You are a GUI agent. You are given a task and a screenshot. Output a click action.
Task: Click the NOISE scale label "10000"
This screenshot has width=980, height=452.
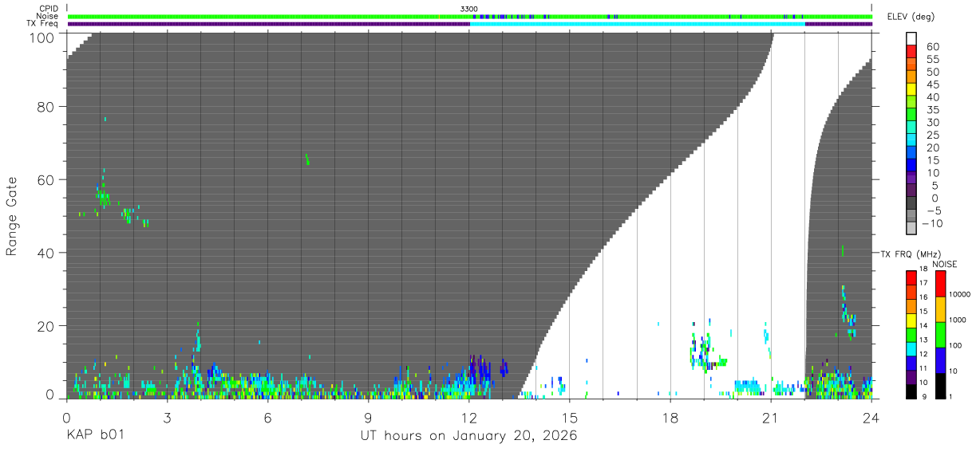tap(958, 295)
